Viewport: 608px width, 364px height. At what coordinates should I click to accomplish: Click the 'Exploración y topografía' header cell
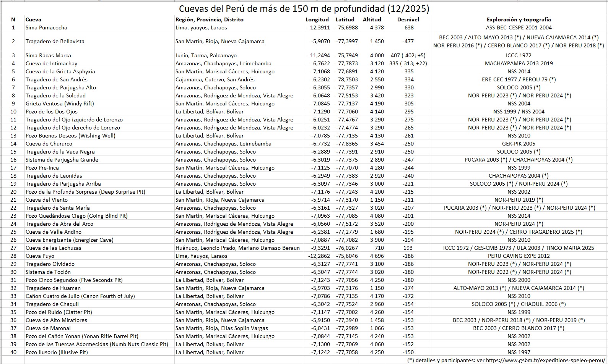[519, 19]
